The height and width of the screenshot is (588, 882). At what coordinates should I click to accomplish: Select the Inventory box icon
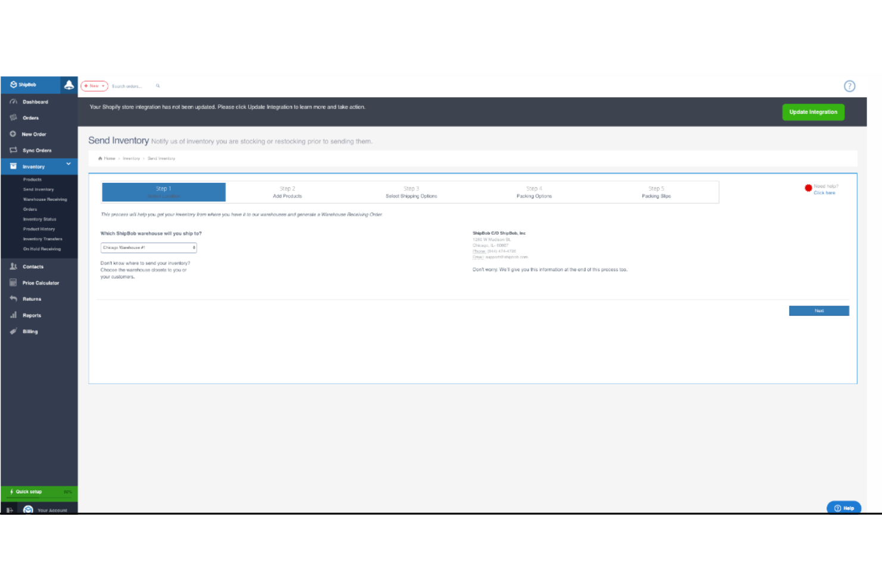tap(13, 166)
